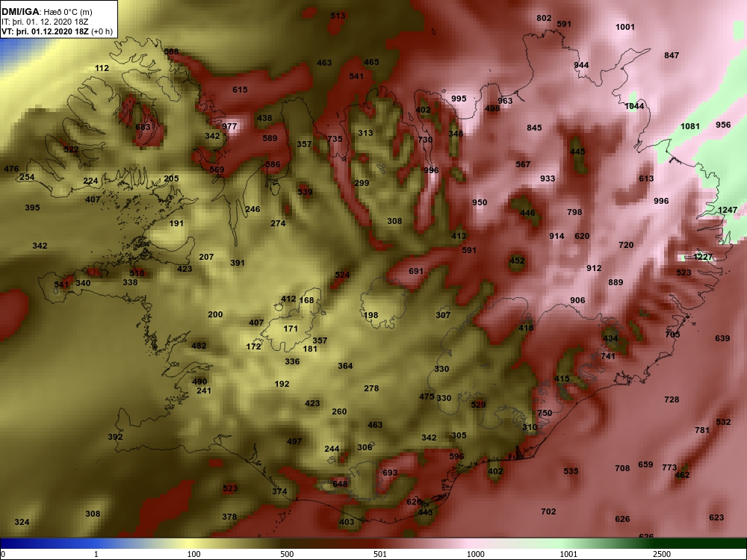Screen dimensions: 747x560
Task: Click the map value 615
Action: tap(240, 90)
